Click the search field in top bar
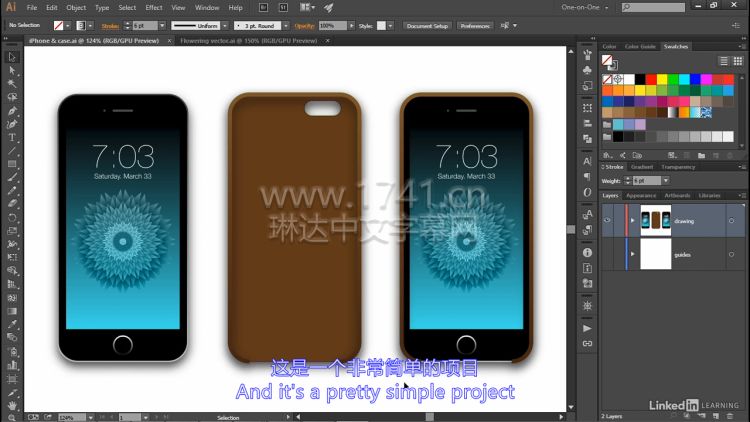The width and height of the screenshot is (750, 422). click(x=653, y=7)
